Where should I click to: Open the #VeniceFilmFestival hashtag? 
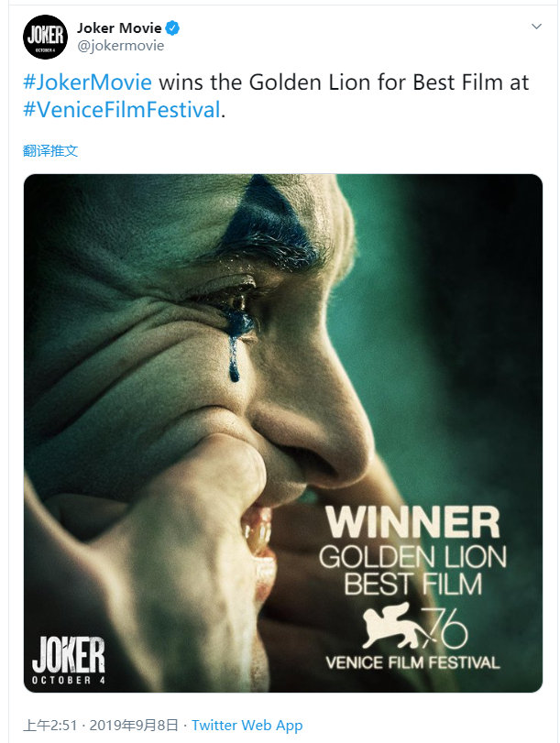tap(122, 109)
